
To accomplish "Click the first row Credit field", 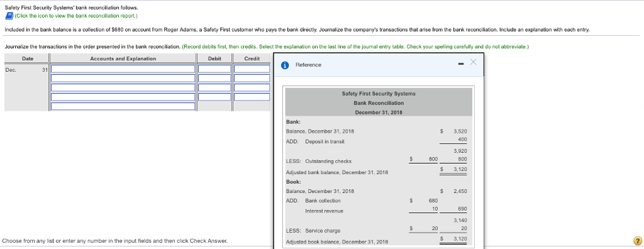I will (x=252, y=69).
